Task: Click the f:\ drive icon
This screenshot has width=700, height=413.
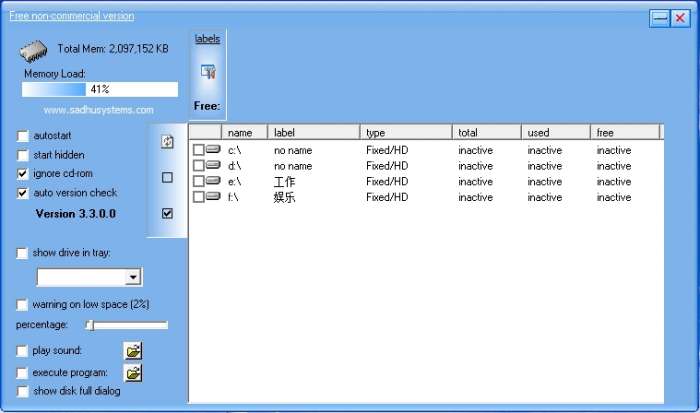Action: click(x=213, y=196)
